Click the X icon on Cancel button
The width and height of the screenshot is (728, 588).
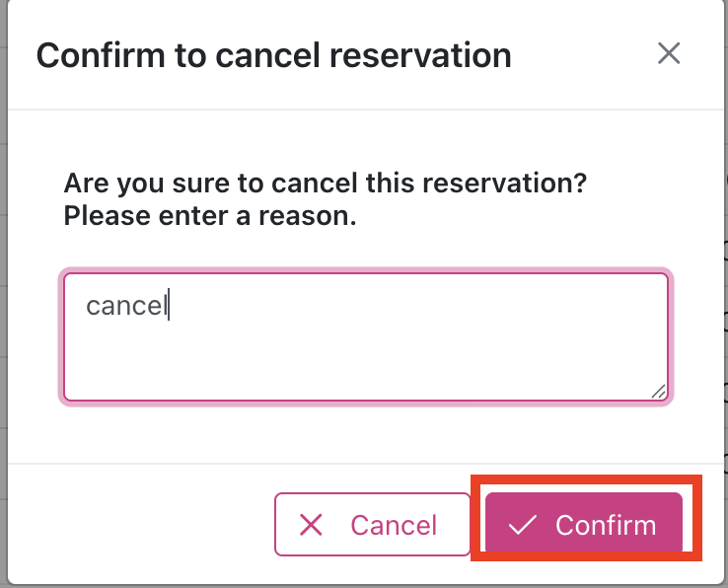coord(311,525)
